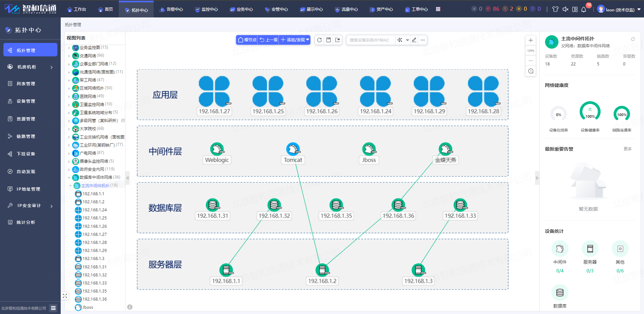Click the 上一级 button
This screenshot has width=644, height=314.
269,40
